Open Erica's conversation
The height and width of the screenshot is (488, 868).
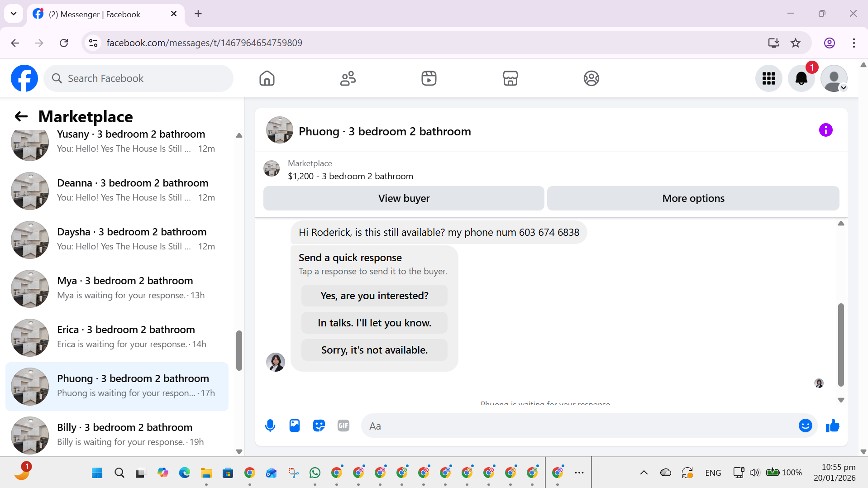[x=117, y=337]
